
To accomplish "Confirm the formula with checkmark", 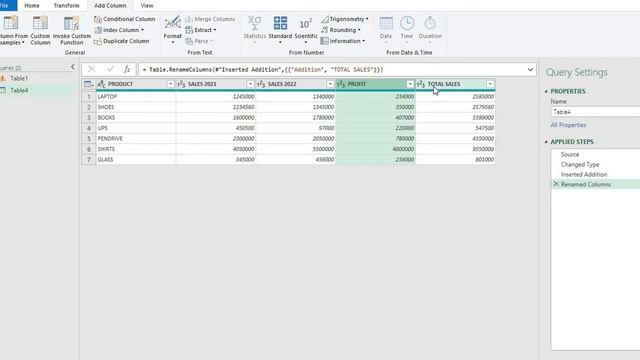I will 110,69.
